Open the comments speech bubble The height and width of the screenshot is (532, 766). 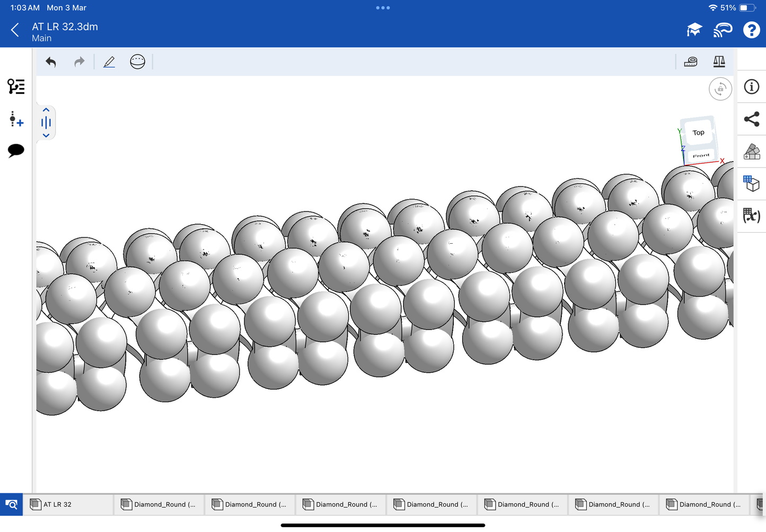click(16, 150)
